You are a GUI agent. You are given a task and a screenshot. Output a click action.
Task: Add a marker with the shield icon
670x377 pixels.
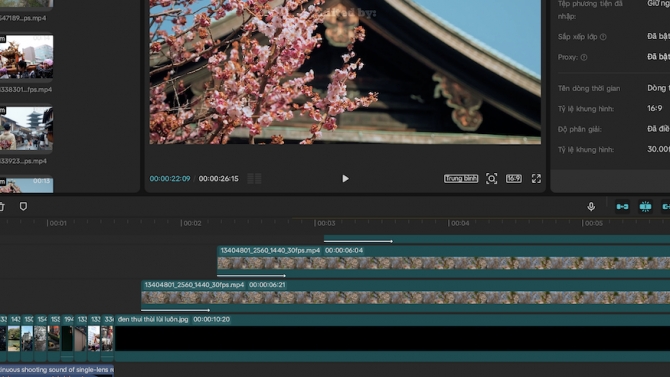(x=24, y=206)
